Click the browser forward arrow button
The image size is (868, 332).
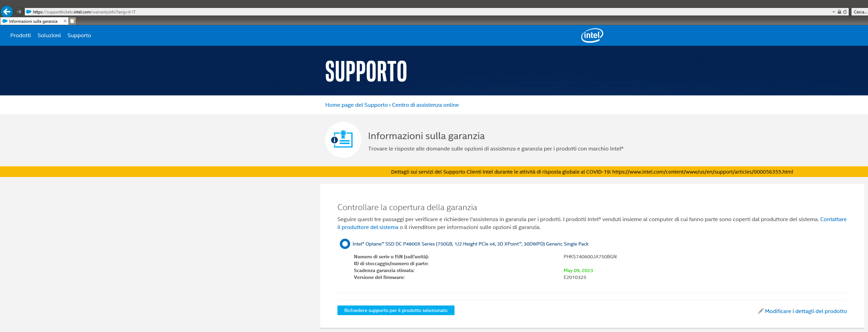[x=19, y=12]
